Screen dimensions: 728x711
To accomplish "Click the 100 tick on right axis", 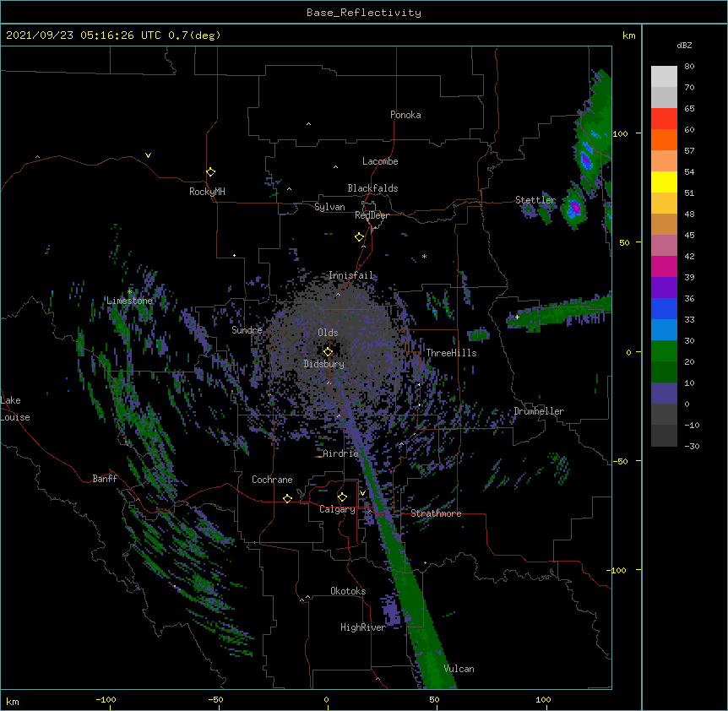I will 620,133.
